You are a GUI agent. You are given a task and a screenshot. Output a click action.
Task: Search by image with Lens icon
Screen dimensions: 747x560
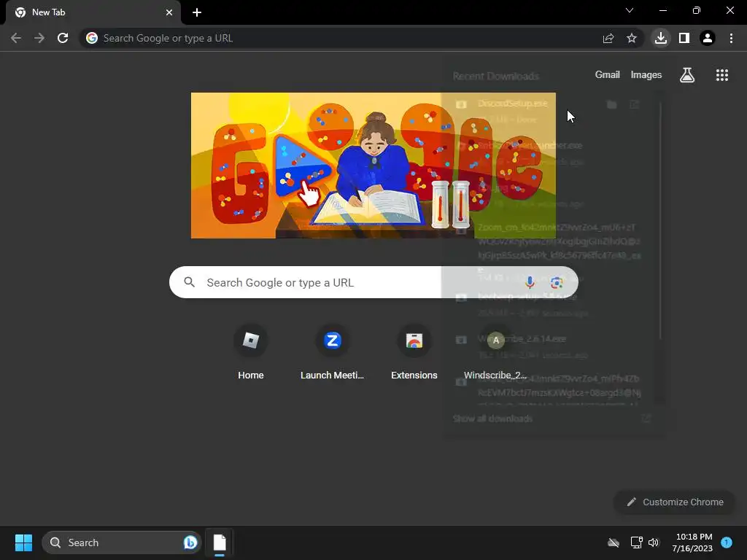(x=557, y=282)
